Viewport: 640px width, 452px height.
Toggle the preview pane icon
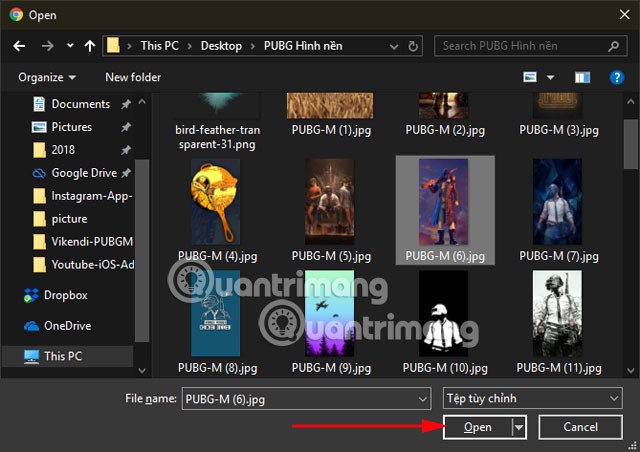[x=582, y=77]
